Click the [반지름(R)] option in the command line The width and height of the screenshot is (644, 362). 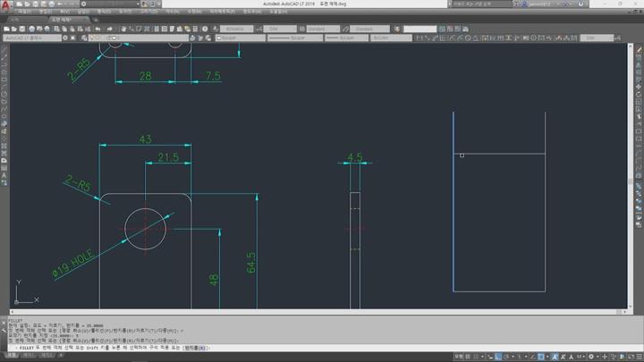click(196, 348)
